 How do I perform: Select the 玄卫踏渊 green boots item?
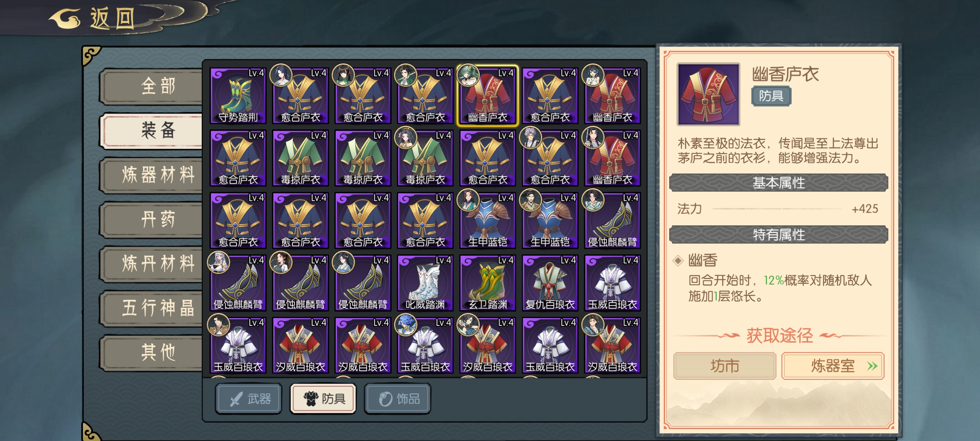pos(488,283)
